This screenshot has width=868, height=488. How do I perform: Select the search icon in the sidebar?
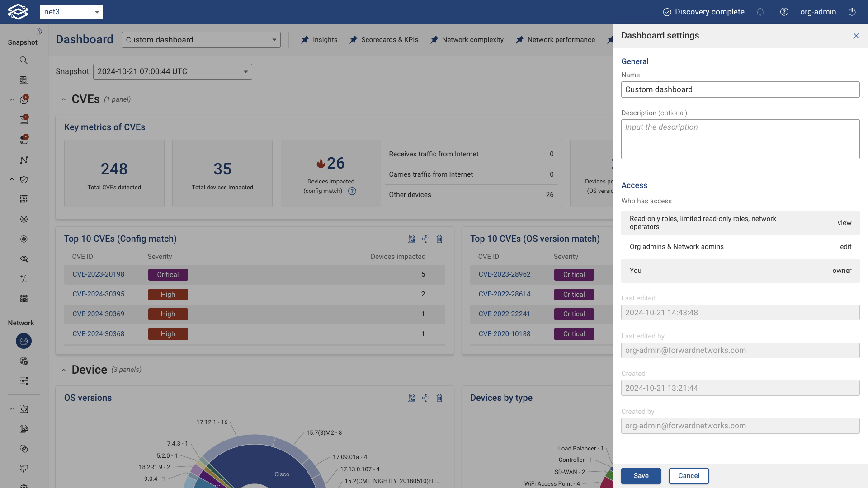(x=24, y=60)
